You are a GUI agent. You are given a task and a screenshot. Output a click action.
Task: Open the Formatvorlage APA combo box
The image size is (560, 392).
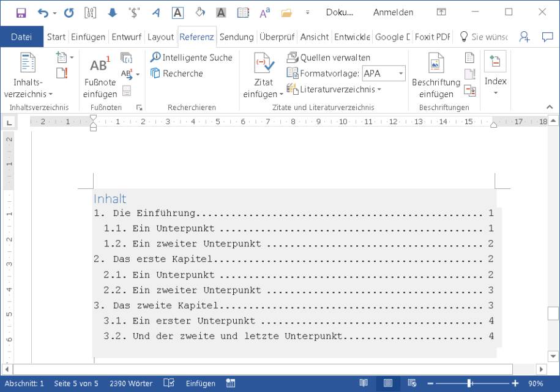[384, 73]
